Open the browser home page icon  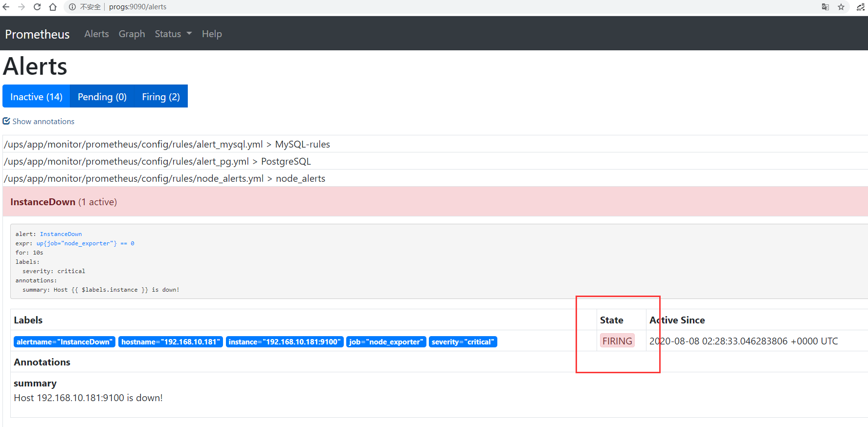53,7
